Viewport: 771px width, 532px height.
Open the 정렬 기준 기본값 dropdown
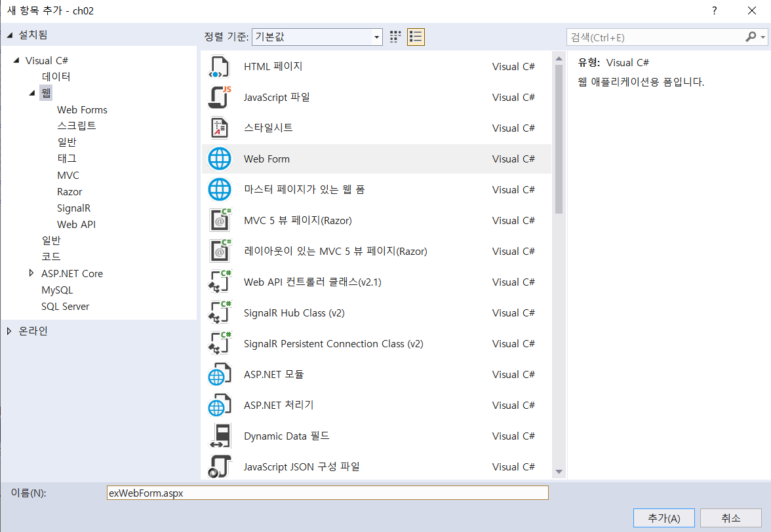tap(317, 37)
